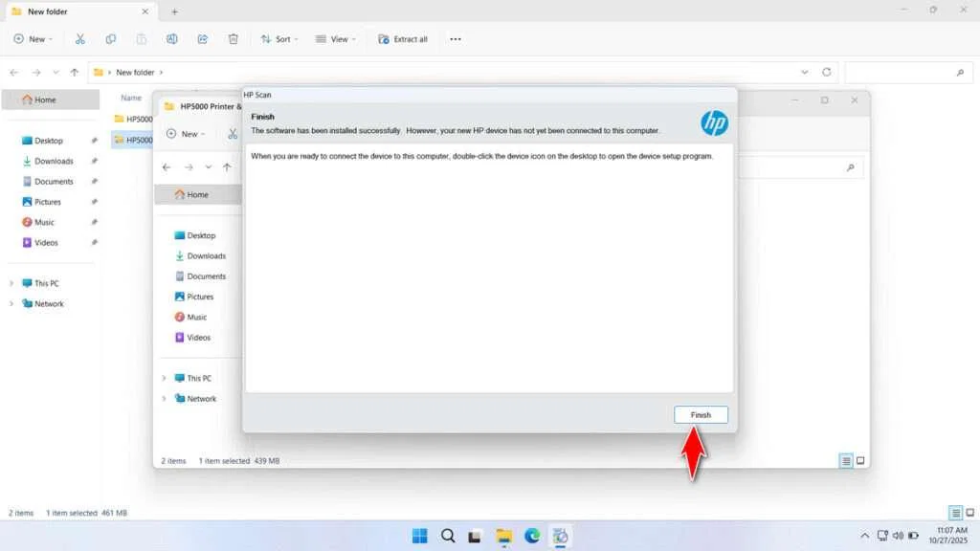This screenshot has height=551, width=980.
Task: Delete selected item using the trash icon
Action: pos(233,39)
